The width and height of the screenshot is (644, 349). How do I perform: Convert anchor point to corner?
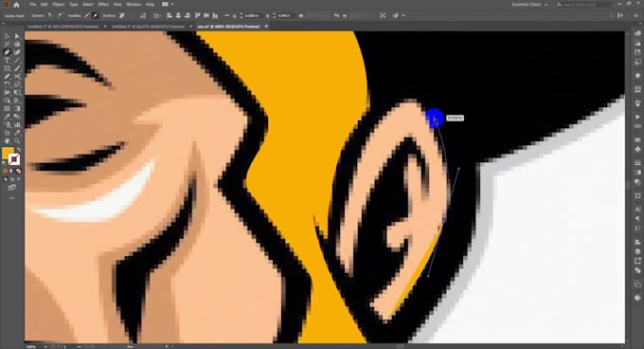pyautogui.click(x=50, y=15)
